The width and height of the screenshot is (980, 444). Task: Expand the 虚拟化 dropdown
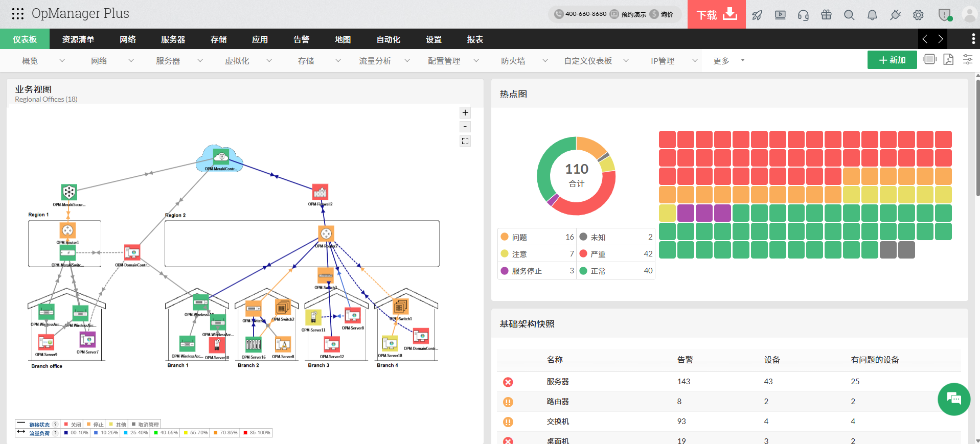[x=269, y=61]
